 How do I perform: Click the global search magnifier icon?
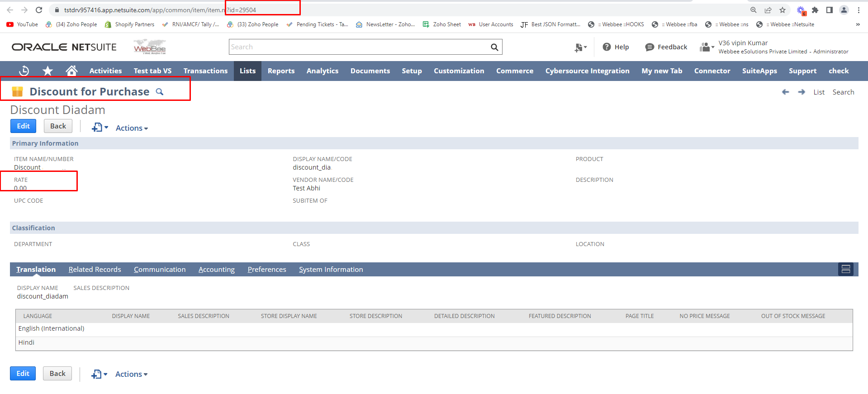pos(494,47)
